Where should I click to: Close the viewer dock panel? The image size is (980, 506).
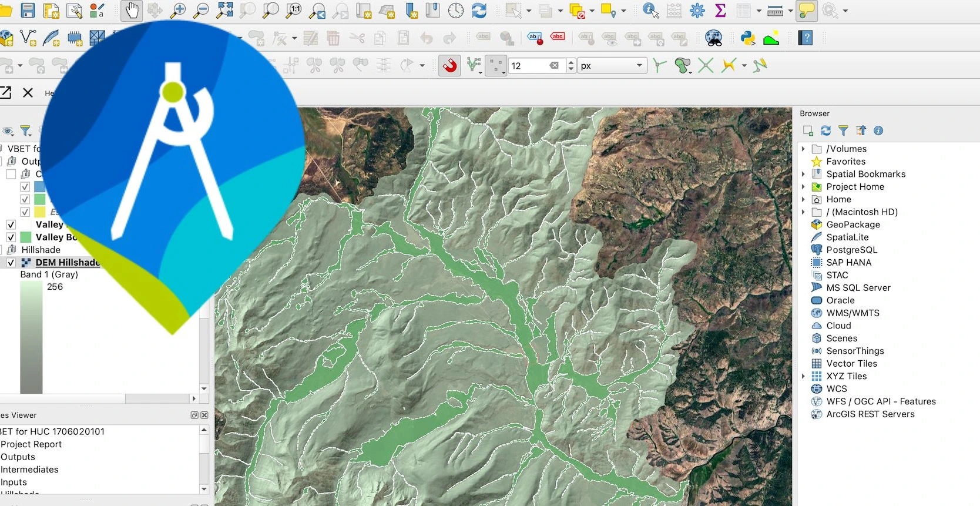(x=204, y=415)
